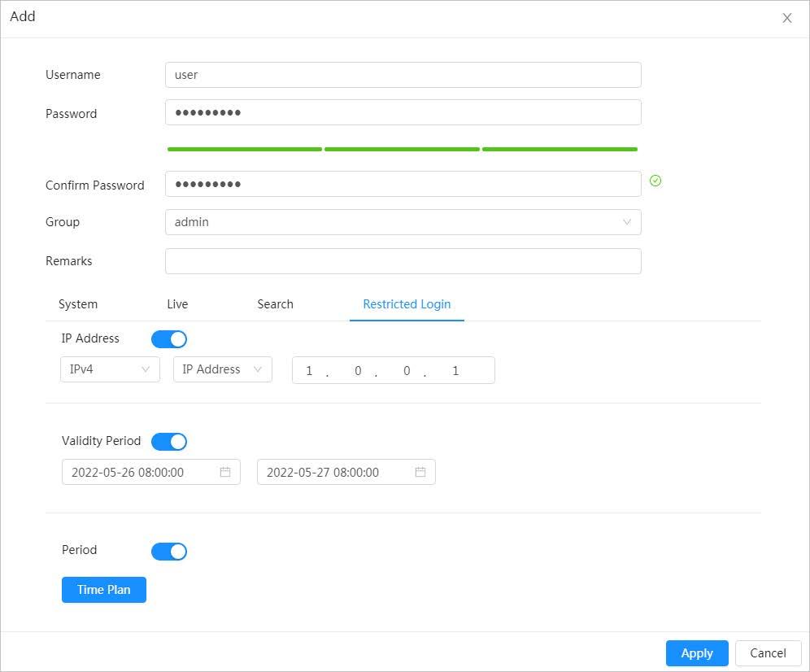The image size is (810, 672).
Task: Select the Search tab
Action: pyautogui.click(x=275, y=304)
